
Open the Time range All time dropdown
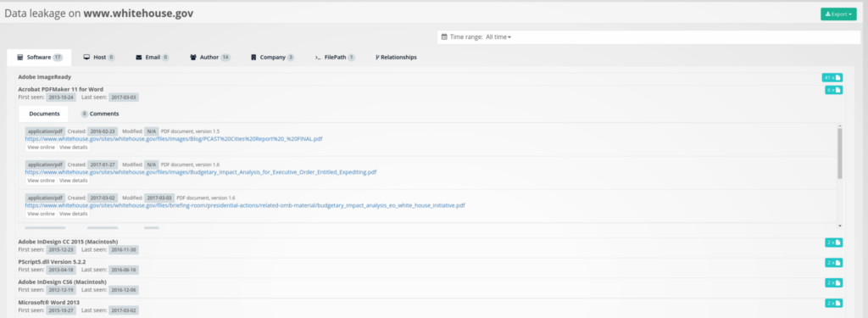[498, 37]
